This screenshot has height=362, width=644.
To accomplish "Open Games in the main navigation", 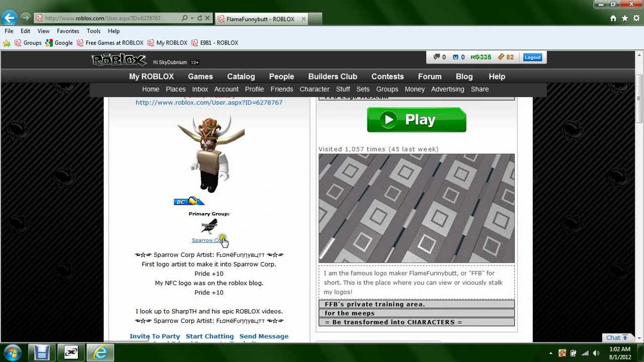I will [x=200, y=76].
